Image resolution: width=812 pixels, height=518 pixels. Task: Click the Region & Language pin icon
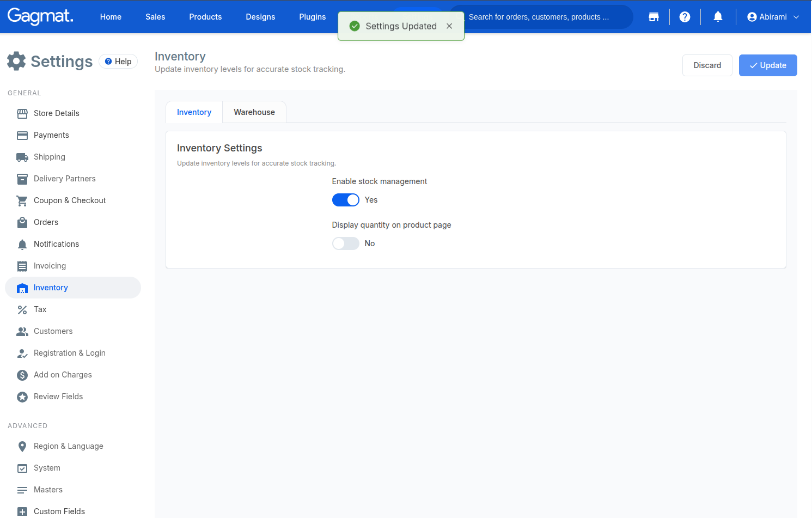[22, 446]
